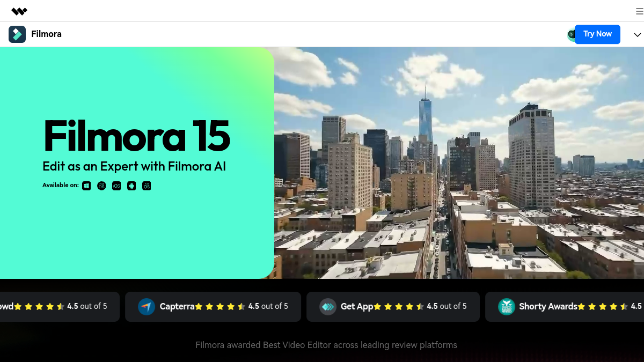The height and width of the screenshot is (362, 644).
Task: Click Shorty Awards' star rating row
Action: [603, 307]
